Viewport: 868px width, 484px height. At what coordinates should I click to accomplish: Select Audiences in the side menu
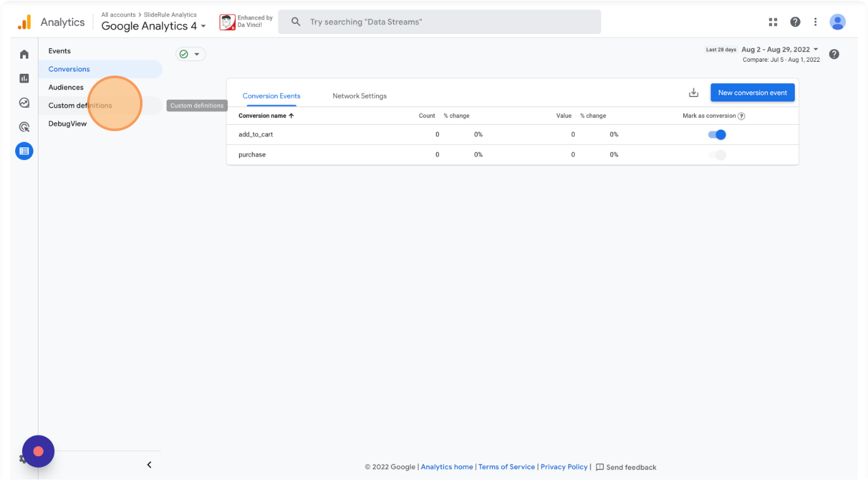click(x=66, y=88)
